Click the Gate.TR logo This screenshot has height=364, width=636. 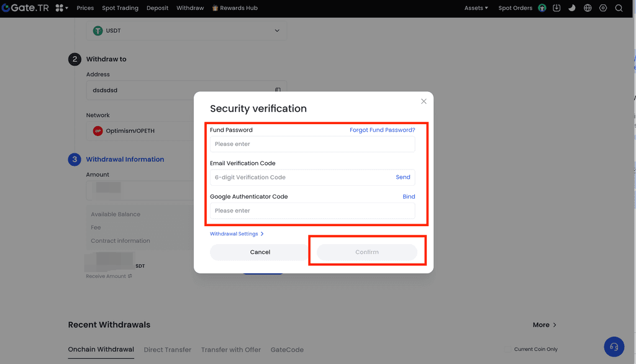[x=25, y=8]
